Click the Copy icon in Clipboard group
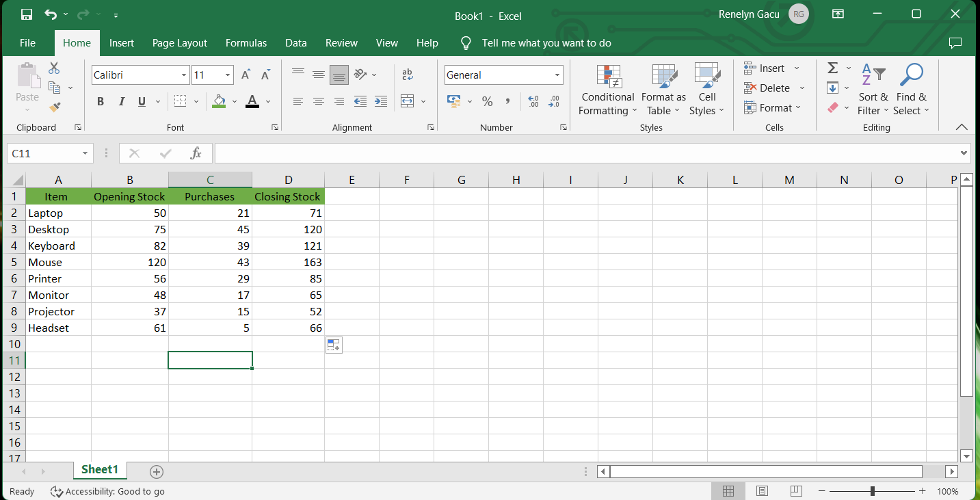Viewport: 980px width, 500px height. [55, 88]
